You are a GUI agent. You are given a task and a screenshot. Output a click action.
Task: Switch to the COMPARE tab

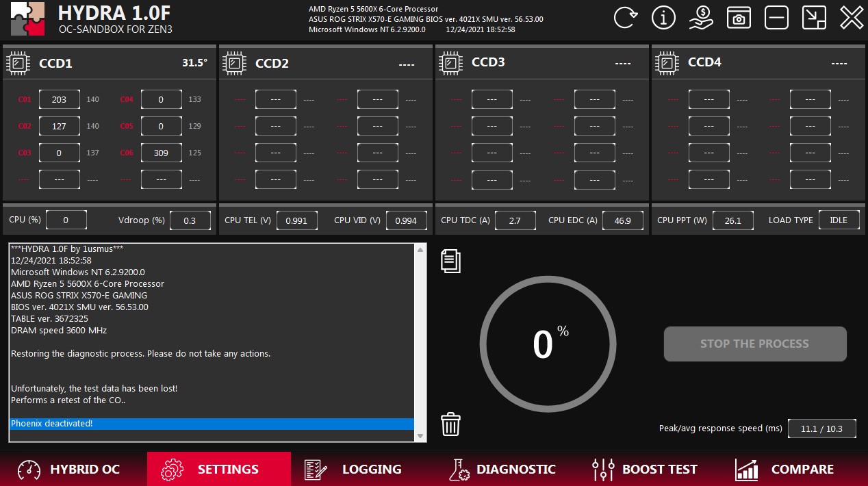click(794, 470)
